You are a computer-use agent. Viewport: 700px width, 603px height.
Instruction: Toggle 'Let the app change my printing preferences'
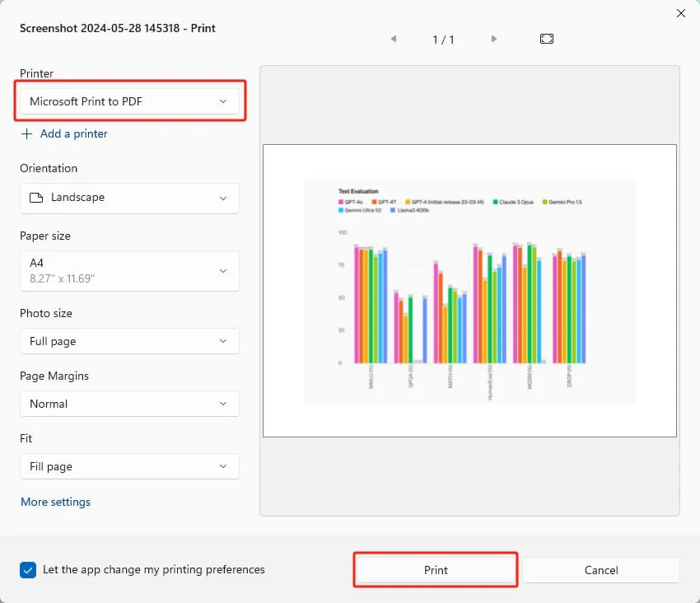coord(28,570)
